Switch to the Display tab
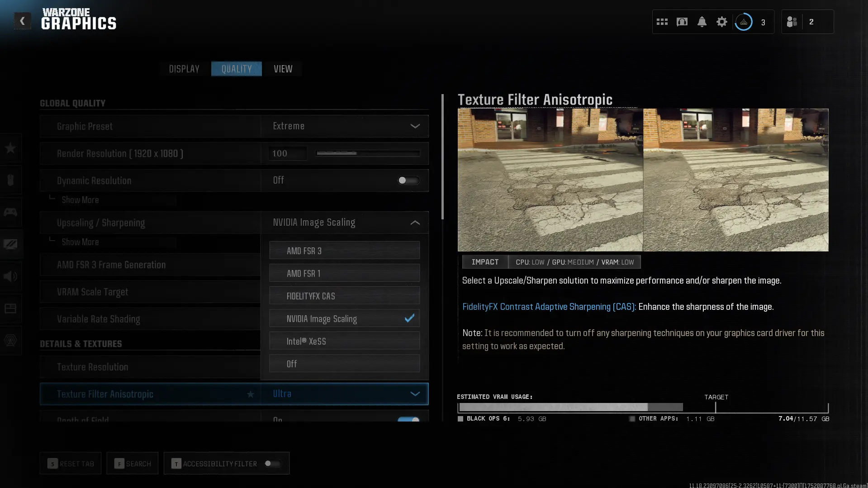Viewport: 868px width, 488px height. coord(184,69)
